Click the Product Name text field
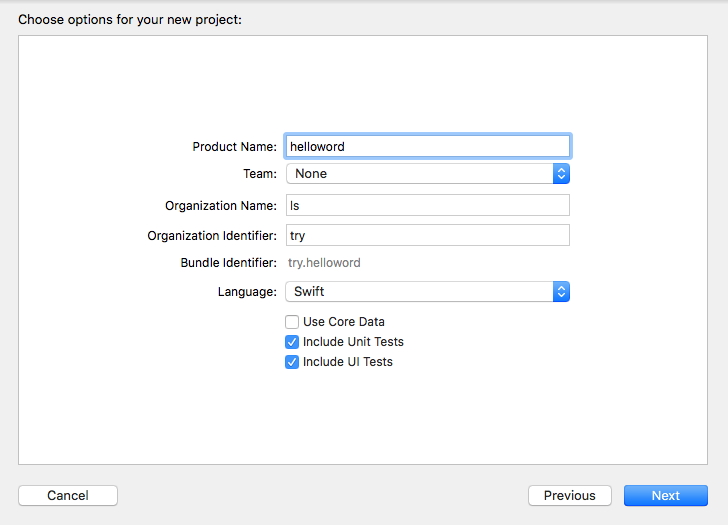The image size is (728, 525). pos(428,146)
